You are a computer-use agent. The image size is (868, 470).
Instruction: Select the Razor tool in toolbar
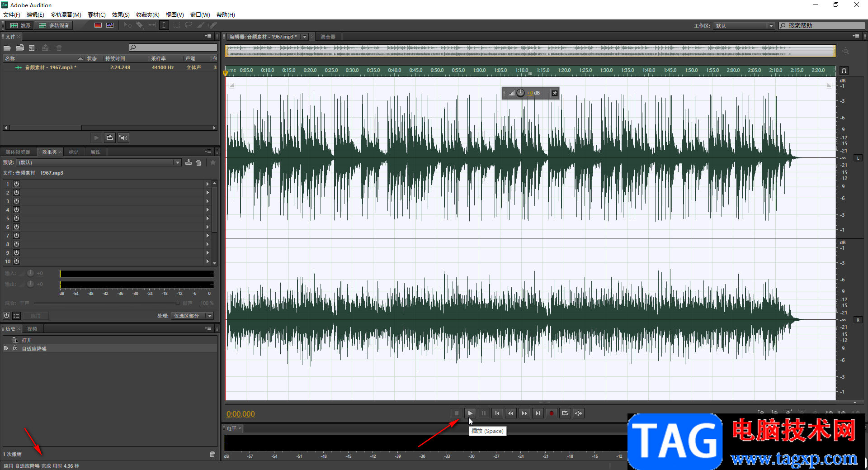tap(140, 25)
